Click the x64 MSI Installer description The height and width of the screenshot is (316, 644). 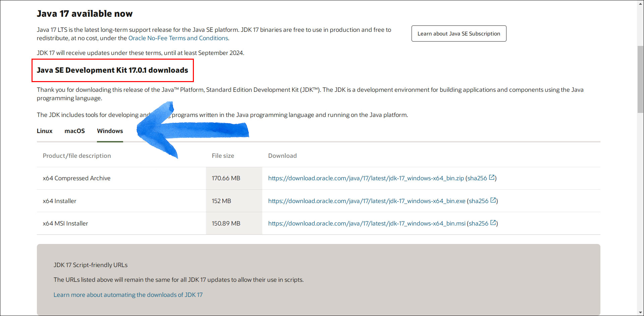pos(65,224)
